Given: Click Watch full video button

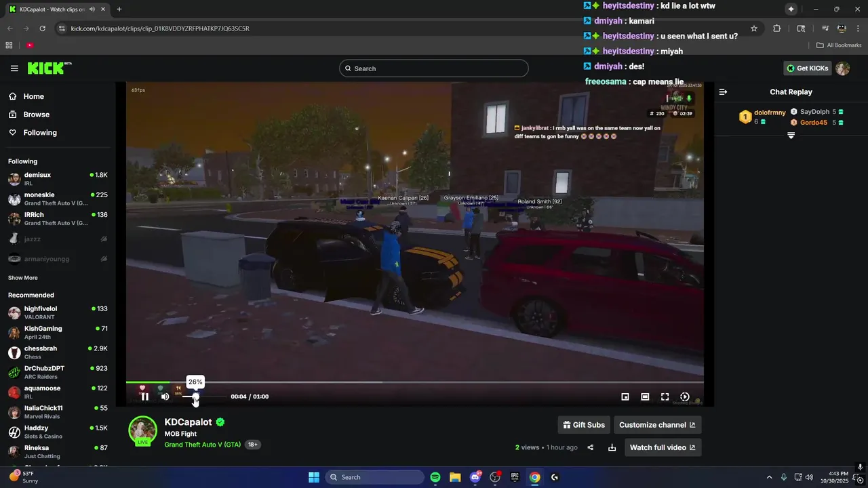Looking at the screenshot, I should (663, 447).
